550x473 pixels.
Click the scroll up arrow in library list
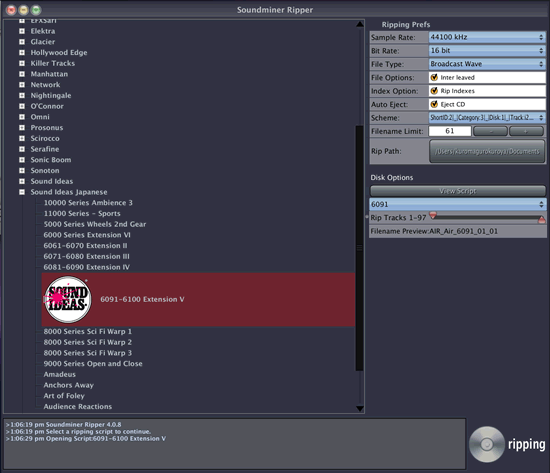click(360, 24)
